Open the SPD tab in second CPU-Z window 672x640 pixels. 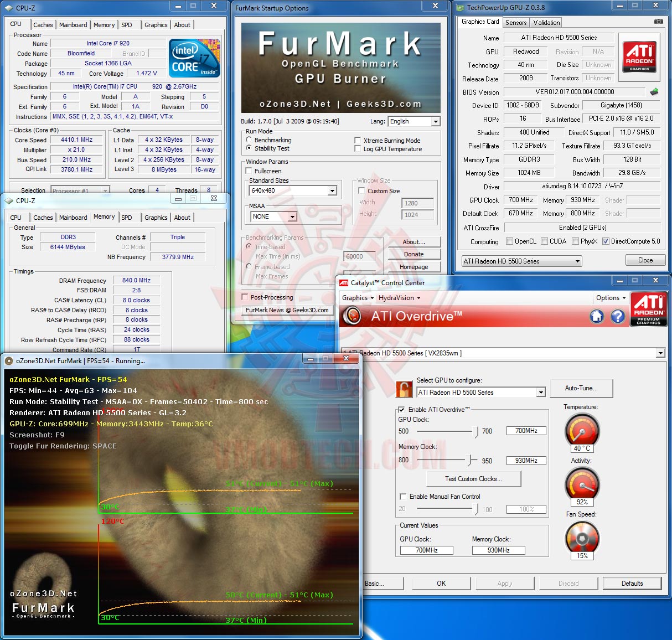click(x=127, y=218)
